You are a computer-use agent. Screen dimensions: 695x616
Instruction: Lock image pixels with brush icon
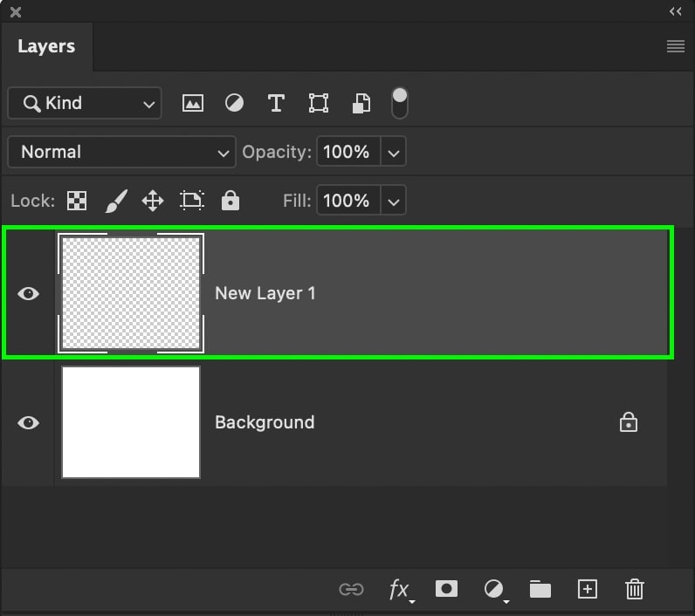coord(115,202)
